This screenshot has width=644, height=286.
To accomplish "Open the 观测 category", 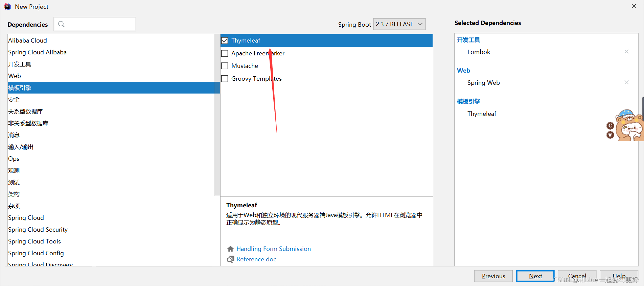I will [x=111, y=170].
